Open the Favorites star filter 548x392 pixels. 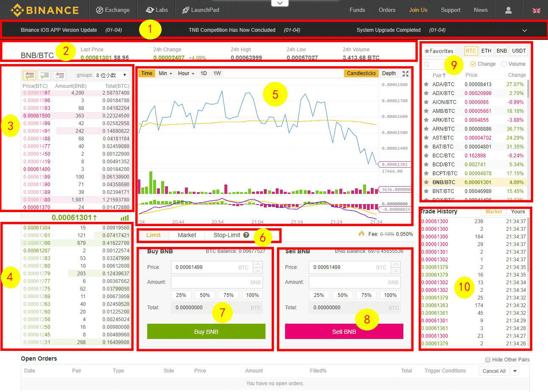439,51
